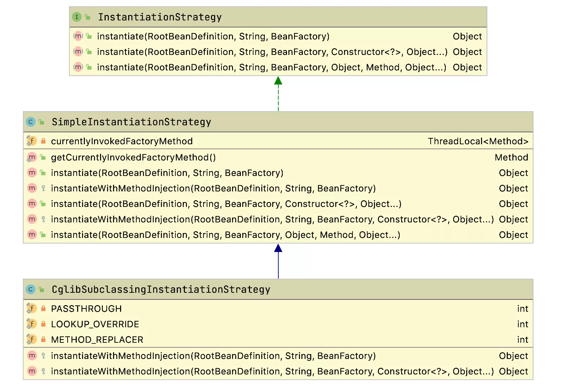This screenshot has width=562, height=392.
Task: Click protected key icon of SimpleInstantiationStrategy three-parameter instantiateWithMethodInjection
Action: point(43,188)
